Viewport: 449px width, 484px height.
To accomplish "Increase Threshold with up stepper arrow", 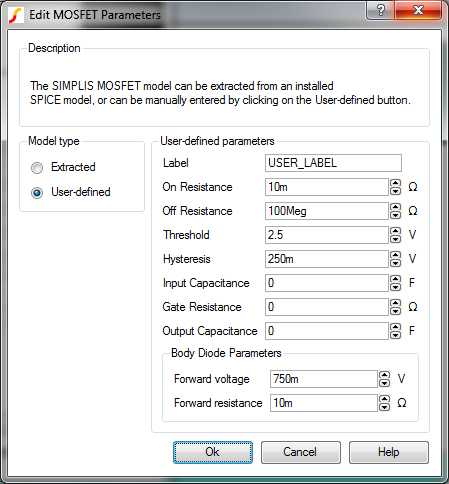I will click(395, 231).
